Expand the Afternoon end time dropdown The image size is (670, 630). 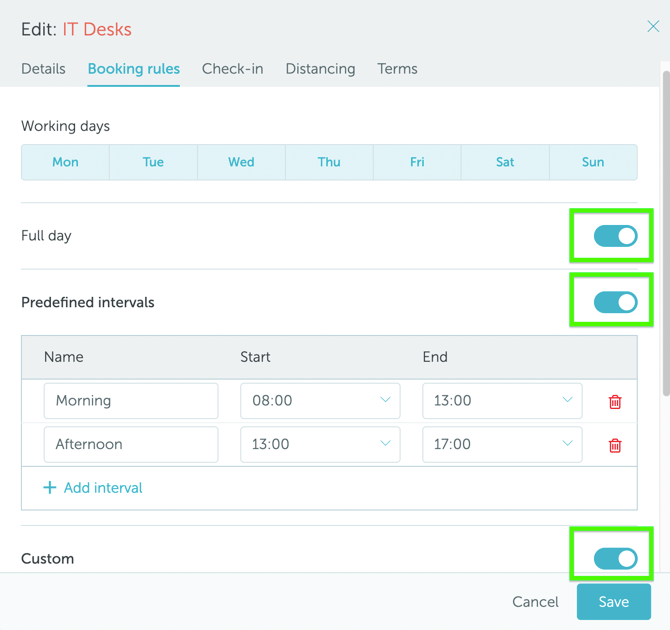pos(502,444)
